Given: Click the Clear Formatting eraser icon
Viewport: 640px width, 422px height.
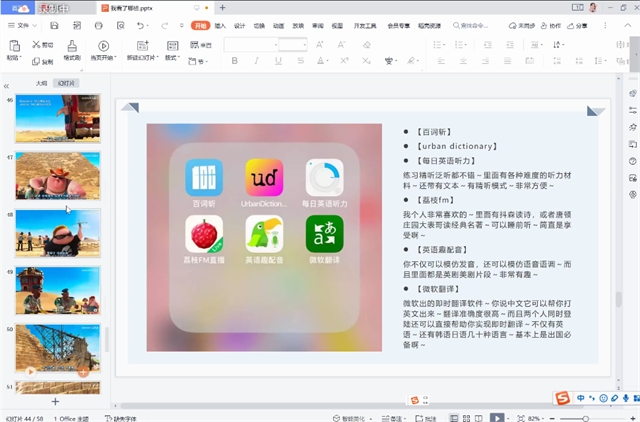Looking at the screenshot, I should pyautogui.click(x=367, y=44).
